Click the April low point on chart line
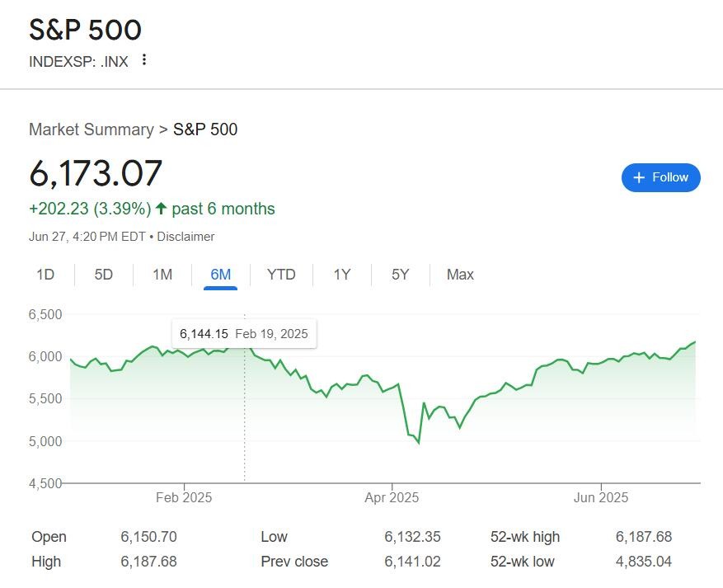Image resolution: width=723 pixels, height=588 pixels. (x=419, y=443)
